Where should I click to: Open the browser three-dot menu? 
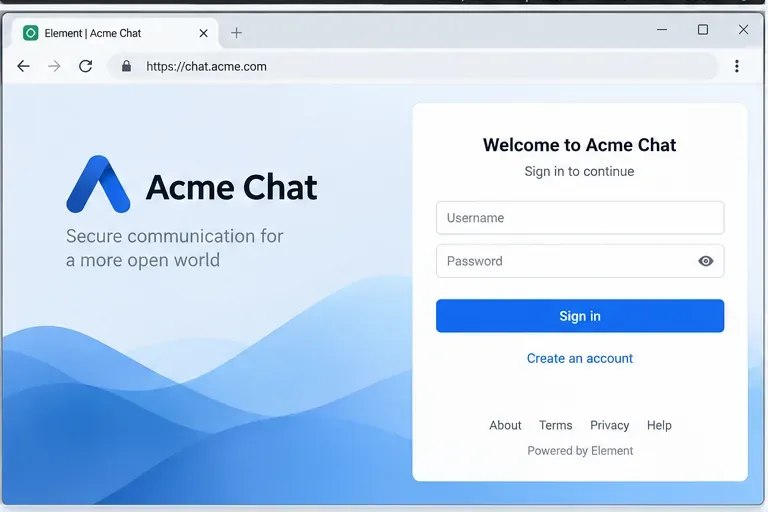[737, 66]
